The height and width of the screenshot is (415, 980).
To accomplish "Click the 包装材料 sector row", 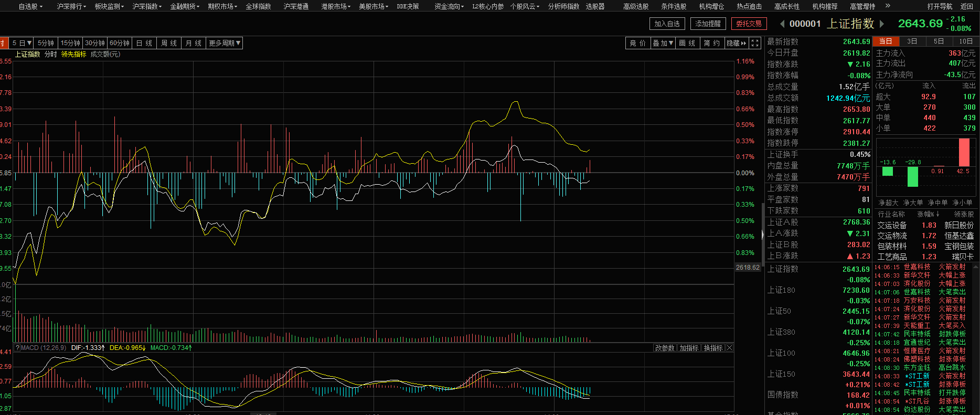I will point(926,246).
